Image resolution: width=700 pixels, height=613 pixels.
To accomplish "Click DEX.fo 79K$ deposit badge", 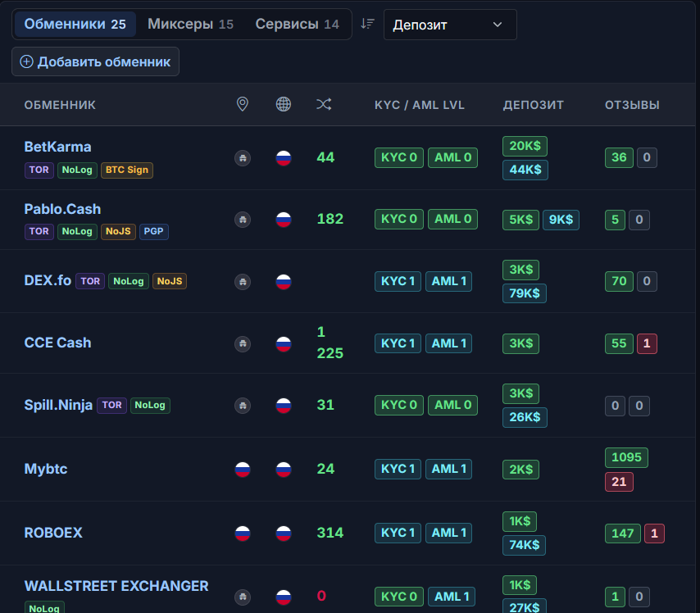I will [x=524, y=293].
